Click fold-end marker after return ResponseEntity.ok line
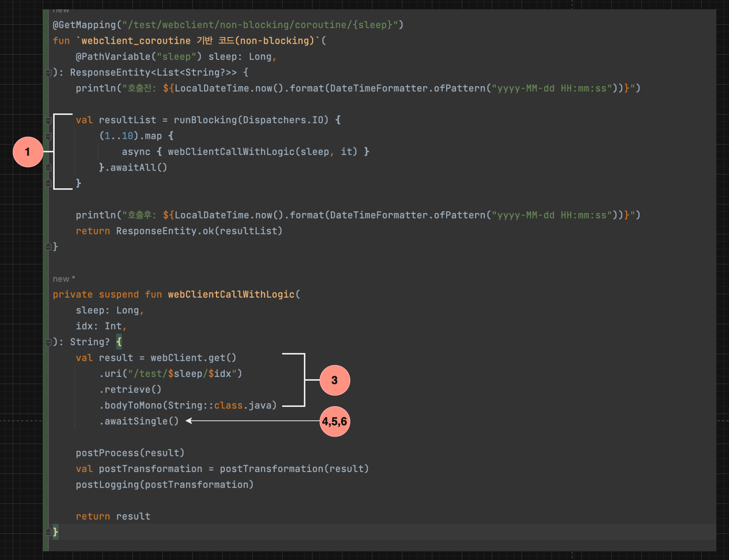Screen dimensions: 729x560 point(48,246)
